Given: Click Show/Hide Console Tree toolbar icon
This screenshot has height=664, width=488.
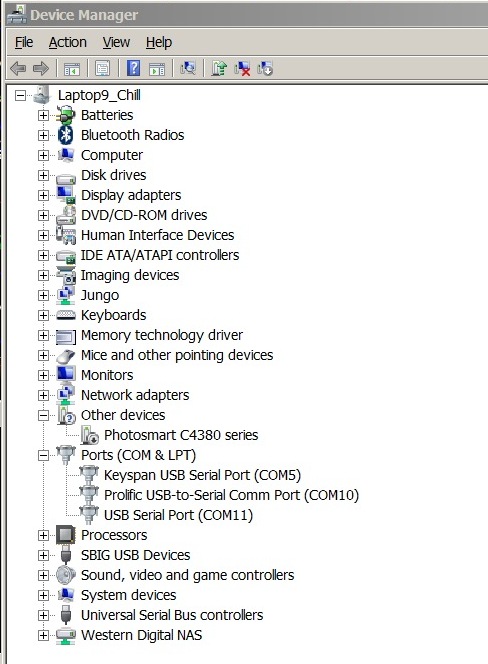Looking at the screenshot, I should tap(72, 68).
